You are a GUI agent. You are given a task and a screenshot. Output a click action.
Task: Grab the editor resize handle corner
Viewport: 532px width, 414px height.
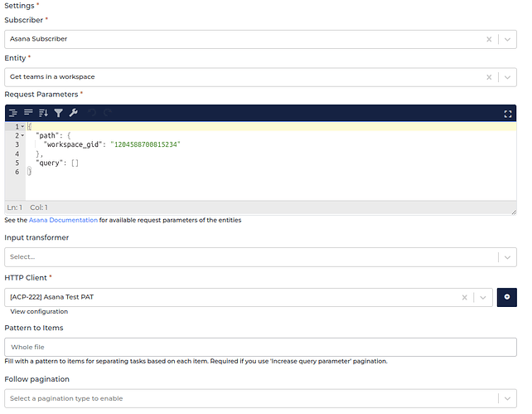click(514, 212)
